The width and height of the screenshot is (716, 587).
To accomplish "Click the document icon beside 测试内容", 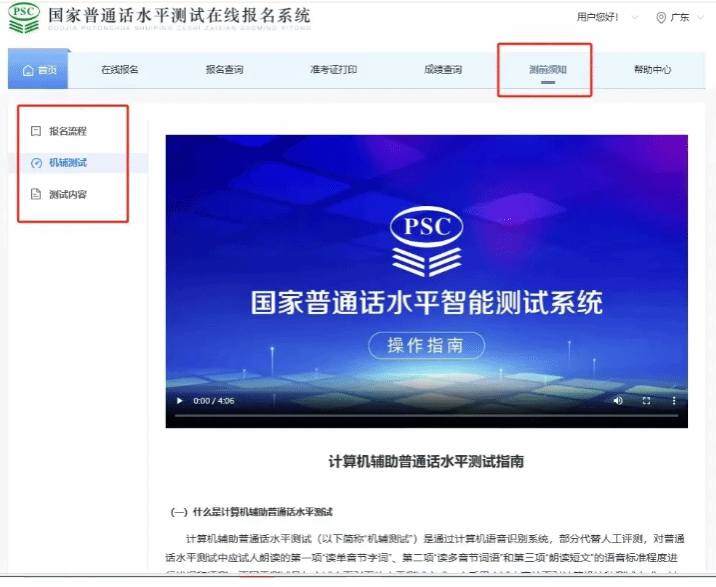I will [x=36, y=195].
